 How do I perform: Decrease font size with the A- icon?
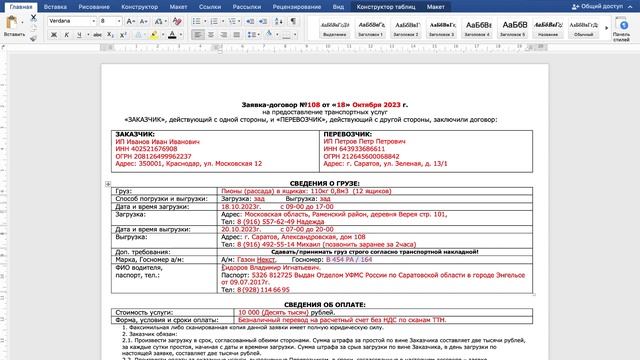click(144, 21)
